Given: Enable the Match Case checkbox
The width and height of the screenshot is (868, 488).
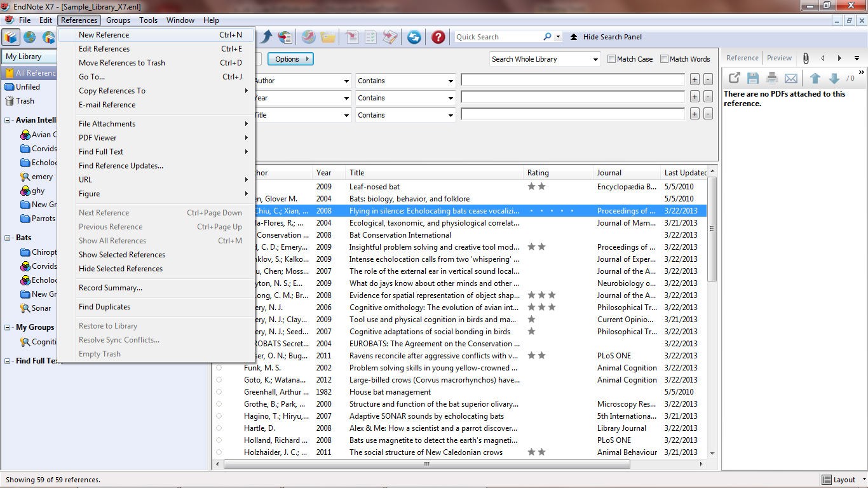Looking at the screenshot, I should point(611,59).
